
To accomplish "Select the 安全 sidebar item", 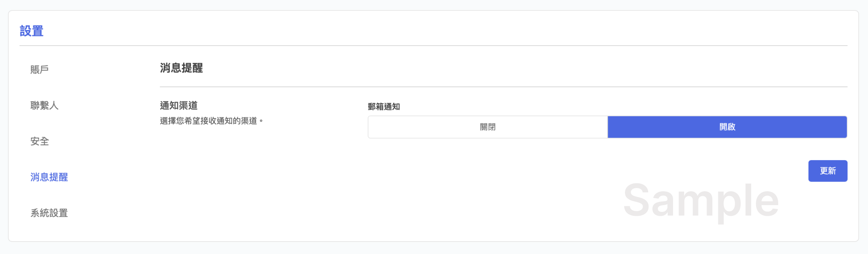I will [40, 141].
